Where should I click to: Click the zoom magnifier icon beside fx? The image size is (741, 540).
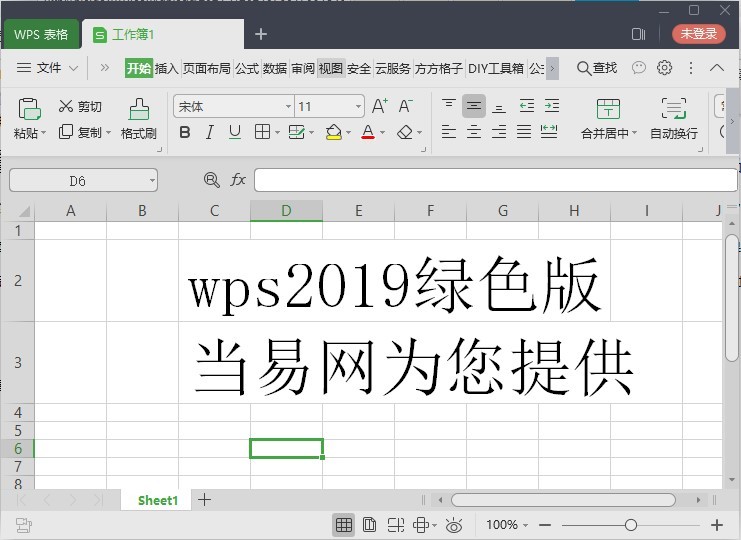pos(211,180)
